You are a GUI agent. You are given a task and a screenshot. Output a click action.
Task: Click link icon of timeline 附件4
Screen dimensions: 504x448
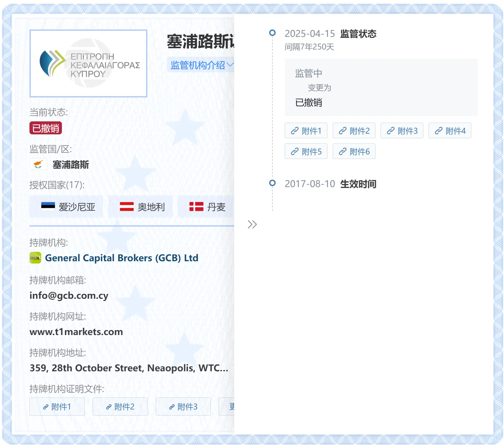(x=439, y=131)
